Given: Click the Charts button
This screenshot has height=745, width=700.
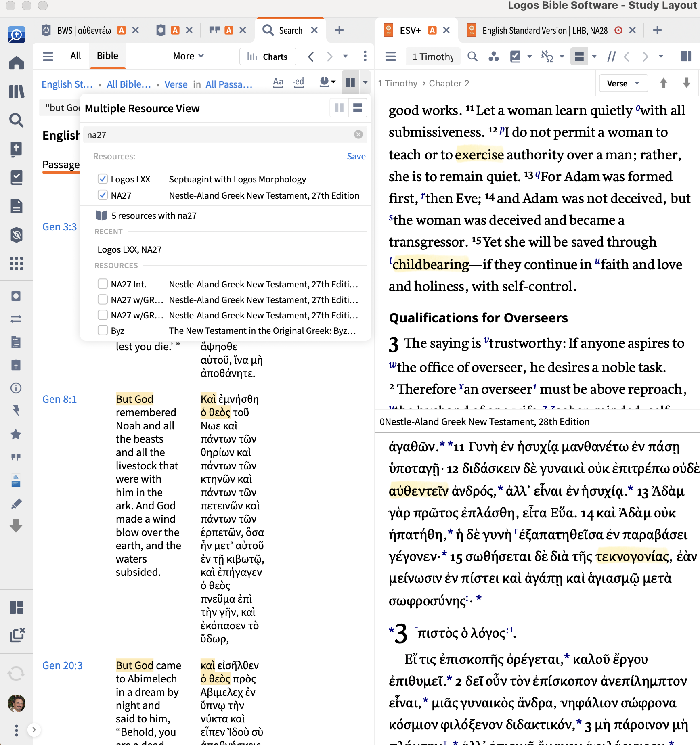Looking at the screenshot, I should 268,57.
